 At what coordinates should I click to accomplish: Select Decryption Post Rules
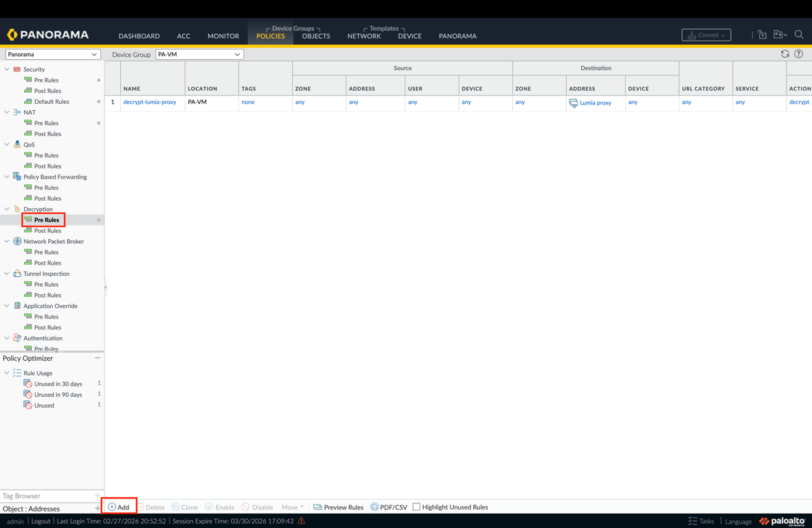click(x=47, y=230)
